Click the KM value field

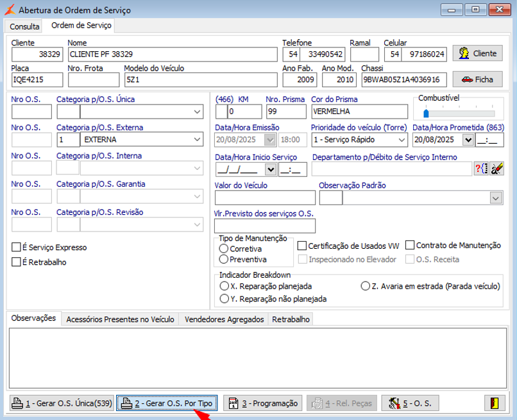[244, 112]
